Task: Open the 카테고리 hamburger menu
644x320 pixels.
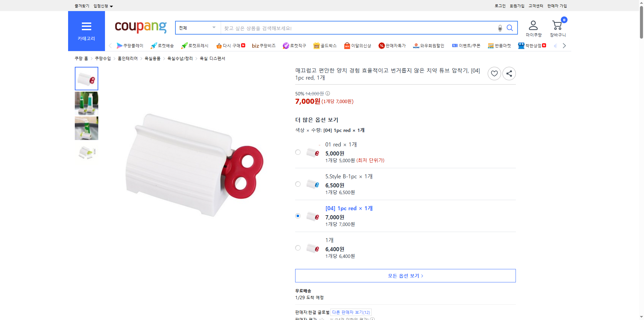Action: (x=86, y=30)
